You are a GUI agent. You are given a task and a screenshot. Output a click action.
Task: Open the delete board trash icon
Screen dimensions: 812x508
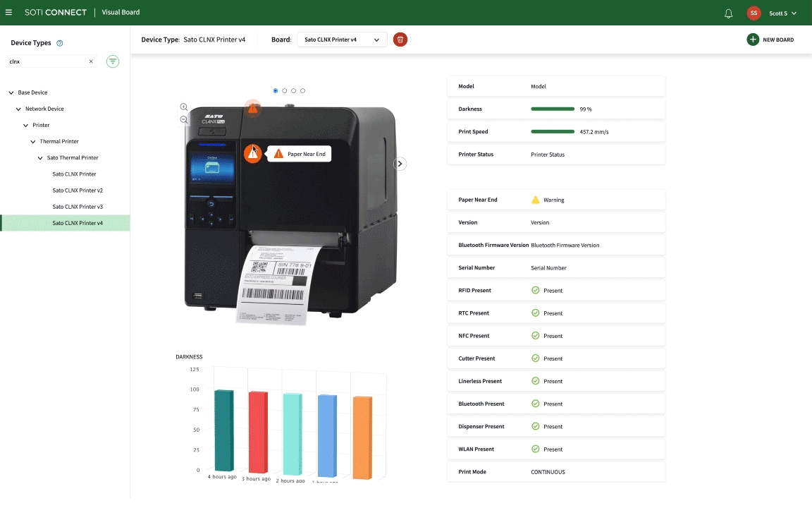[400, 40]
